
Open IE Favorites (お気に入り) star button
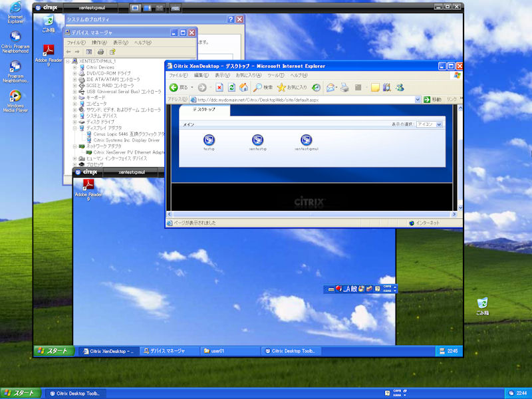pyautogui.click(x=292, y=88)
